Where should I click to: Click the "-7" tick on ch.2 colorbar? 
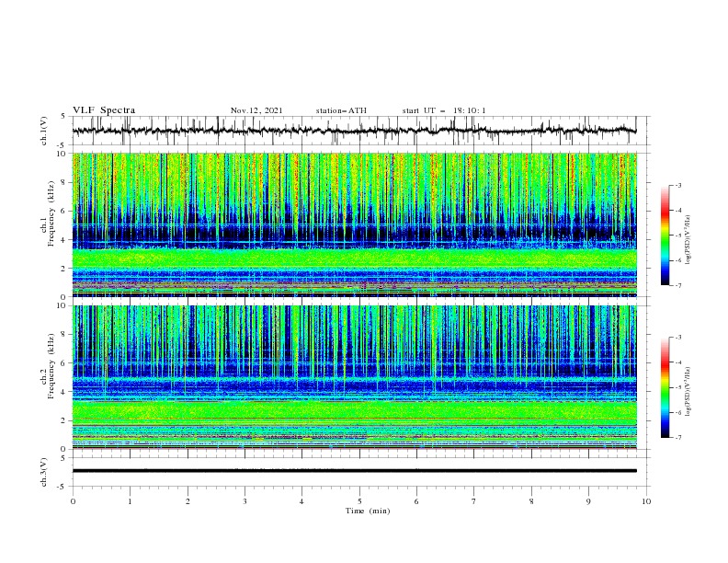pos(678,438)
